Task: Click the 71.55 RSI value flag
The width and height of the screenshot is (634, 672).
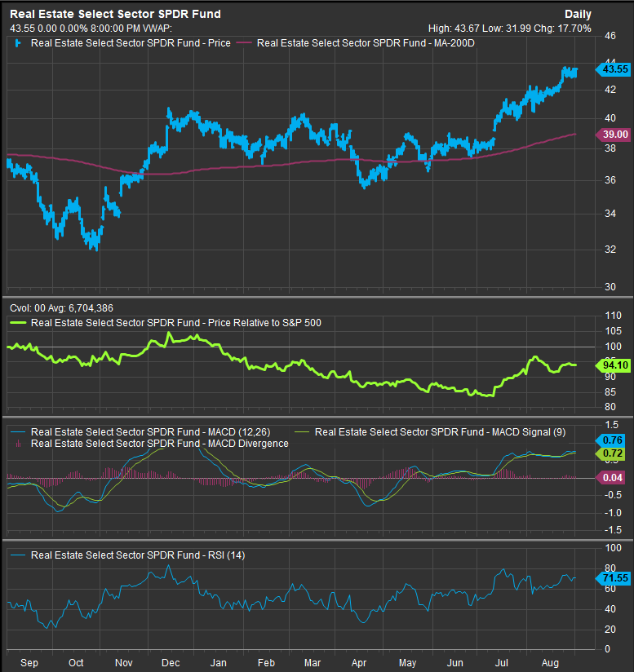Action: point(614,578)
